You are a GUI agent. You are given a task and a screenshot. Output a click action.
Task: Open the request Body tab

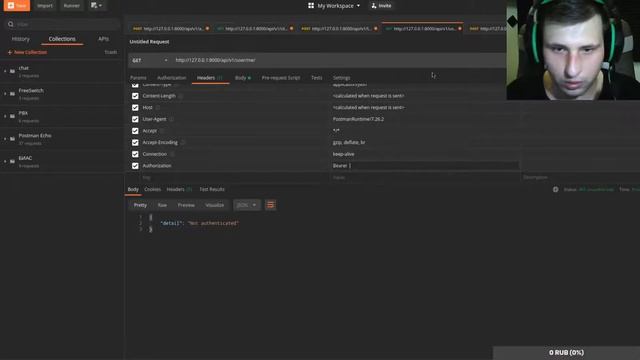tap(242, 78)
